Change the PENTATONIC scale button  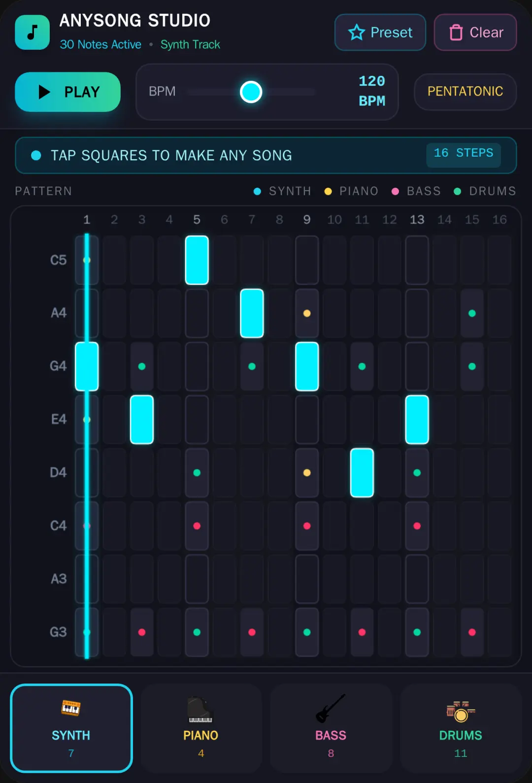tap(465, 92)
